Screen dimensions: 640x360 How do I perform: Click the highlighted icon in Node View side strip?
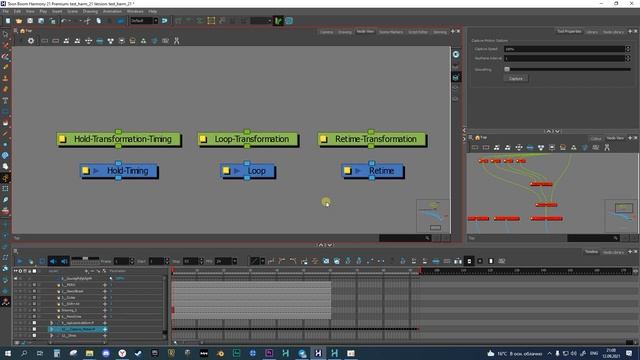tap(456, 77)
